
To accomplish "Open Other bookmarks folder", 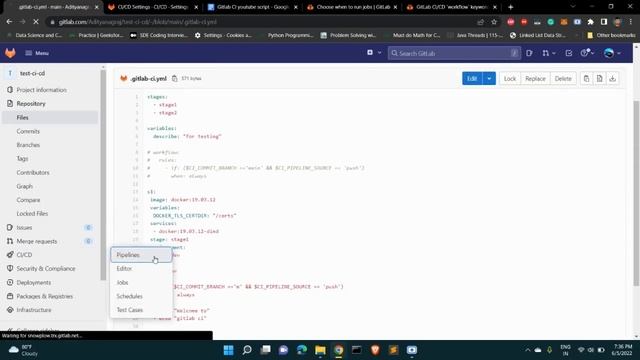I will [611, 35].
